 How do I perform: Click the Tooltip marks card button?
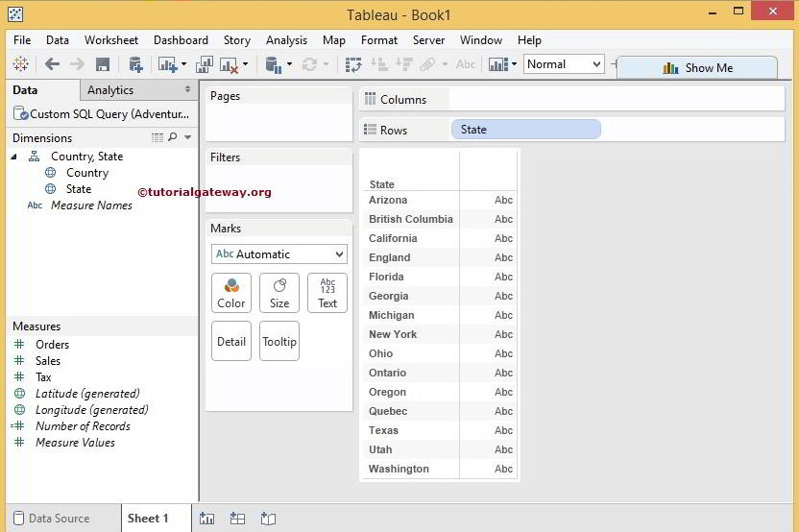[x=279, y=342]
